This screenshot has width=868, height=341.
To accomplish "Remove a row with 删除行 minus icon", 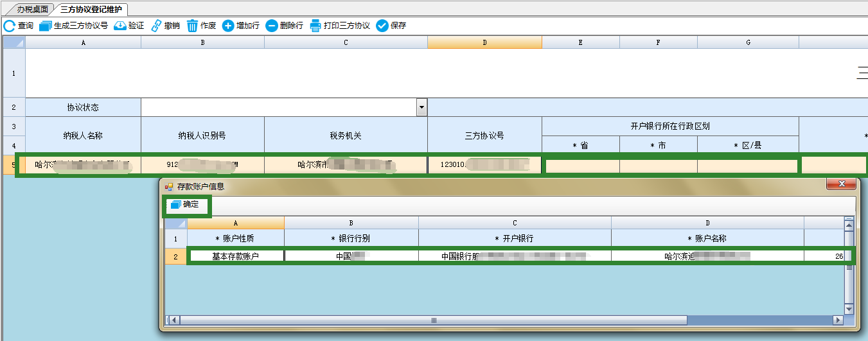I will click(272, 26).
